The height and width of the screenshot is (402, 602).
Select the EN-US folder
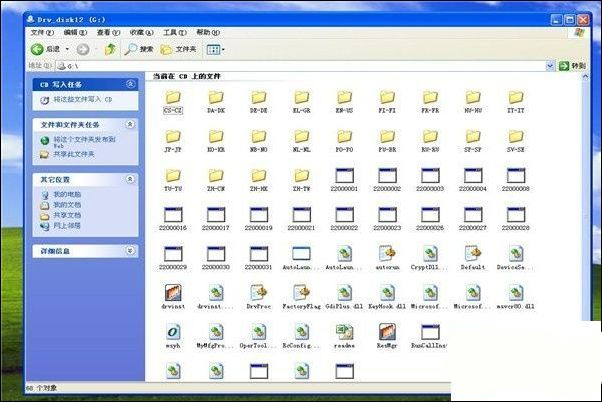click(x=344, y=102)
